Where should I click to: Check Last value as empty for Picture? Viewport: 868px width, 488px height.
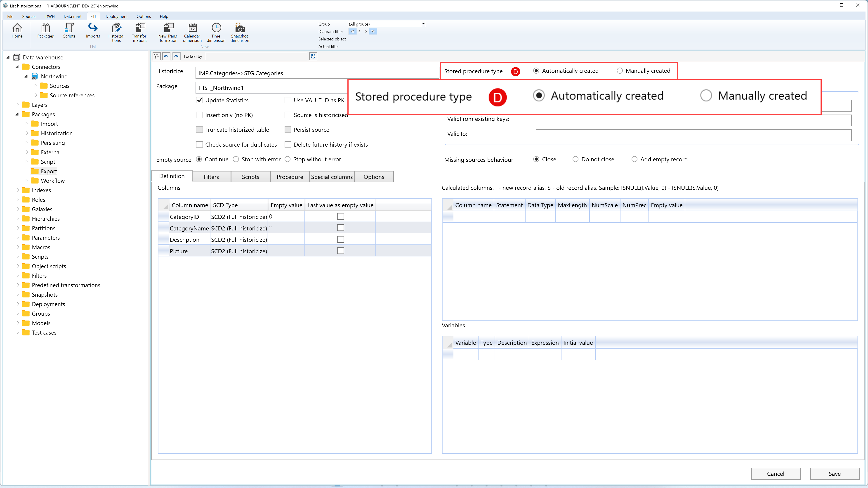click(x=341, y=251)
